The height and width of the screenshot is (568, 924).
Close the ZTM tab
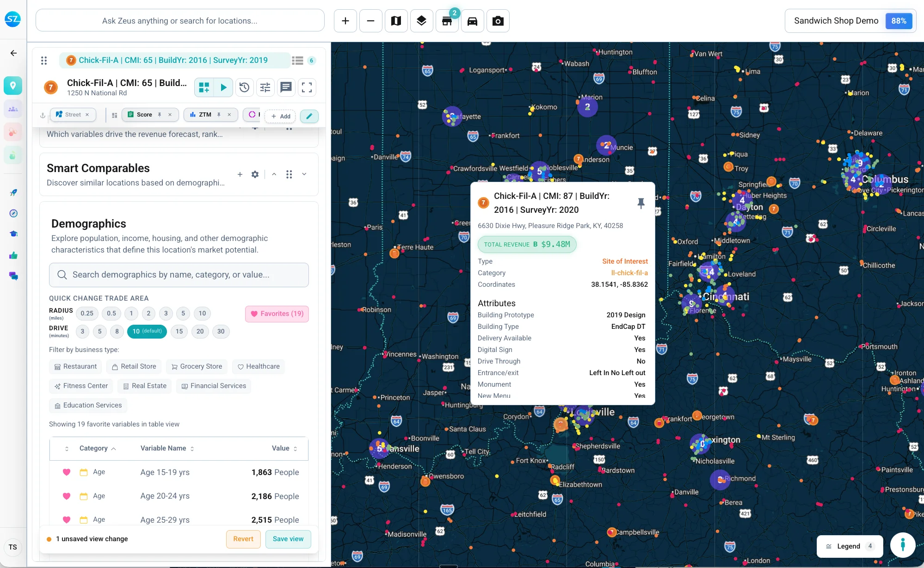(x=229, y=115)
